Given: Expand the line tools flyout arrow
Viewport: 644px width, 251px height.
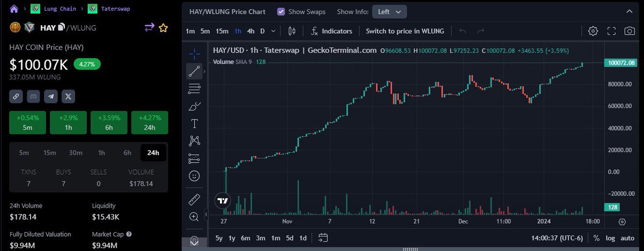Looking at the screenshot, I should [204, 70].
